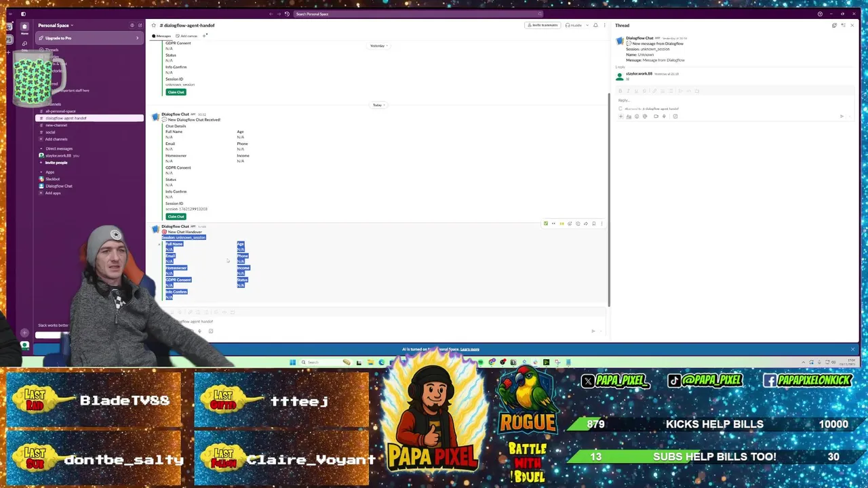868x488 pixels.
Task: Open the Windows Start button on the taskbar
Action: (x=293, y=362)
